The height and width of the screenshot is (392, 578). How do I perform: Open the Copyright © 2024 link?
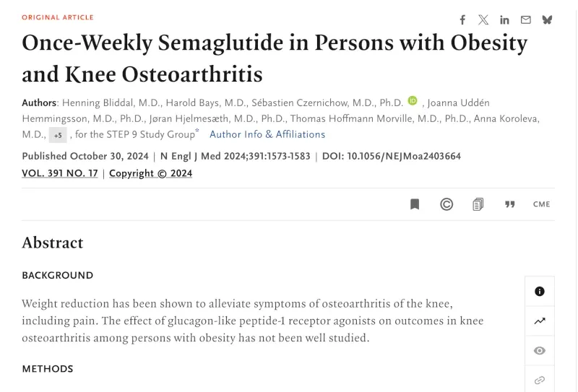coord(151,173)
